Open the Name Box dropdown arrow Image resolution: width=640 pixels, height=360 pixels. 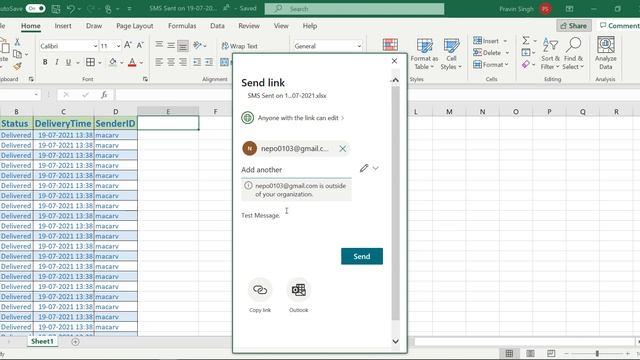[36, 95]
